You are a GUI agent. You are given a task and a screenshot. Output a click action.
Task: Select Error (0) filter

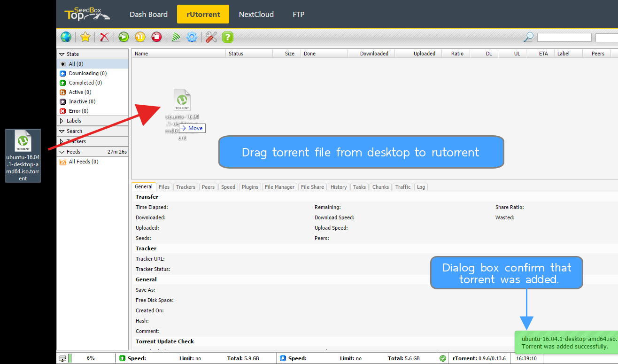pyautogui.click(x=93, y=111)
